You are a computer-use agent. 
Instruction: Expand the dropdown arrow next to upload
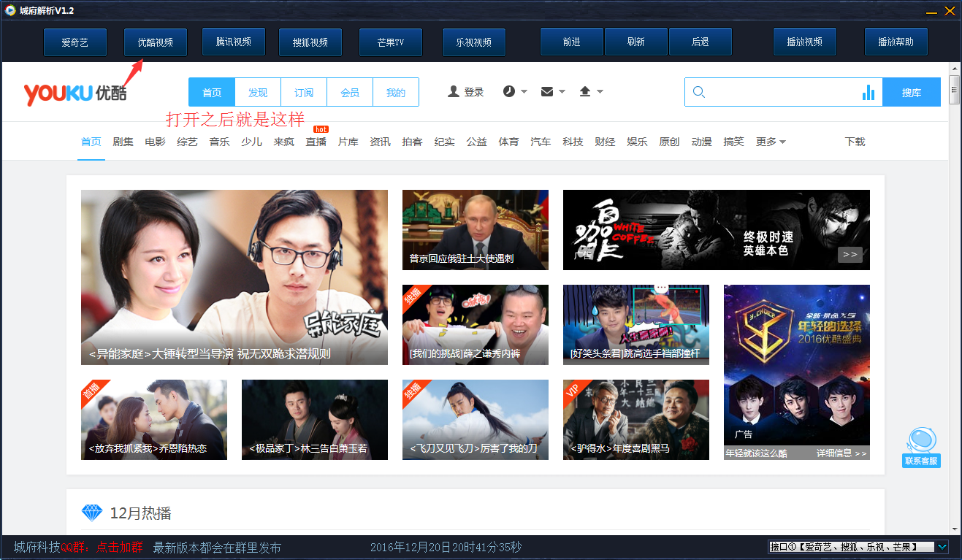[600, 91]
